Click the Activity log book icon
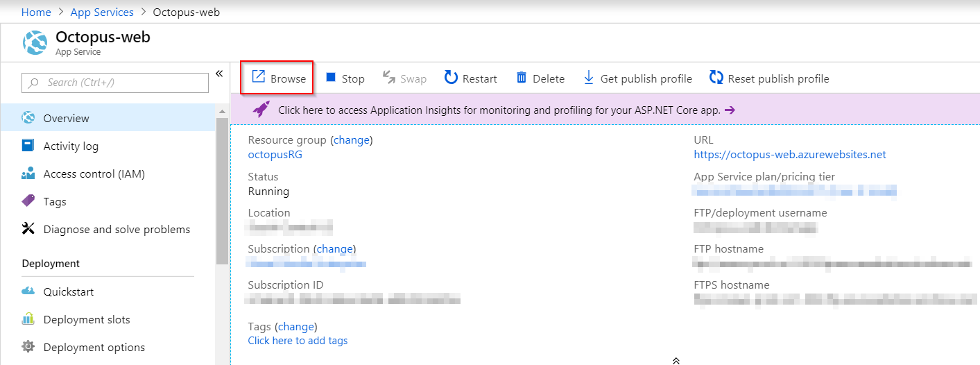This screenshot has width=980, height=365. coord(28,146)
